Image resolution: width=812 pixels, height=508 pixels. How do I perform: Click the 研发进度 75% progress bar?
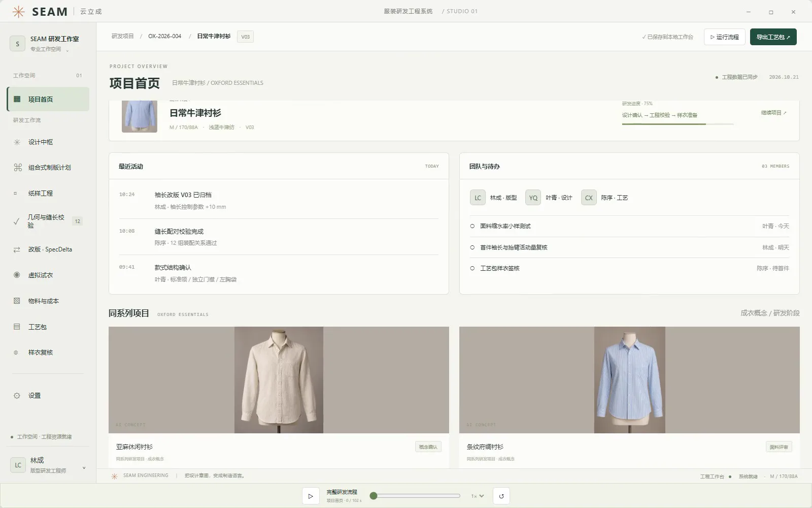[678, 124]
